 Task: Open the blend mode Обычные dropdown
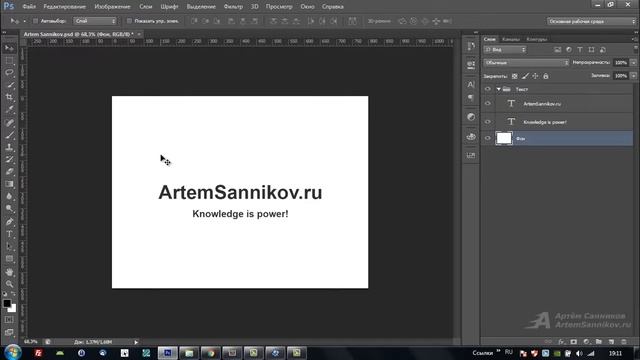coord(527,63)
